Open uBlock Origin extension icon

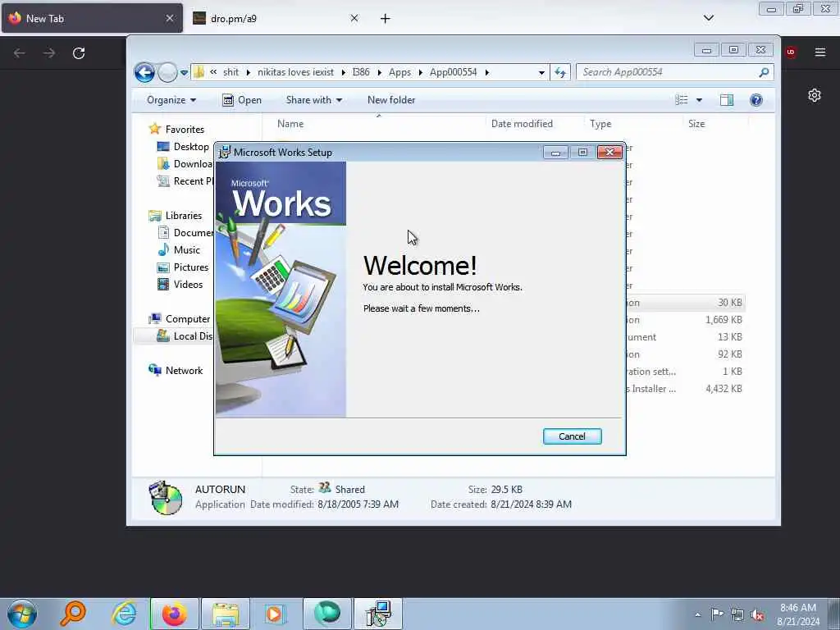pos(790,52)
